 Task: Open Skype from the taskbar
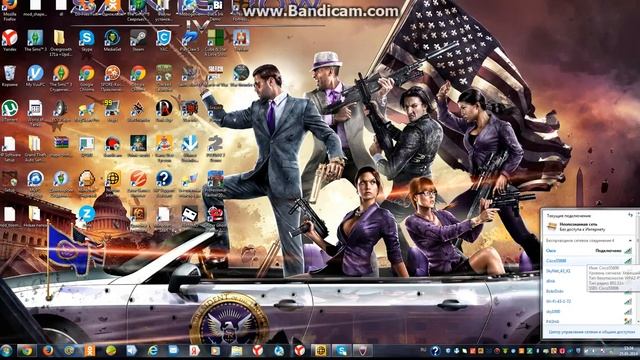click(x=341, y=351)
